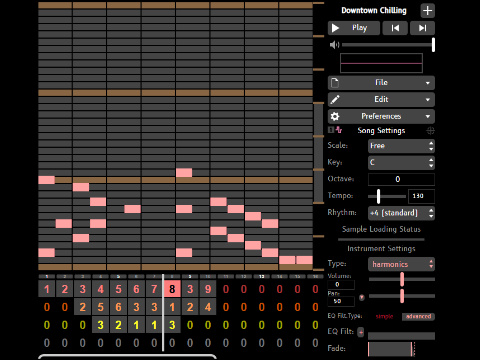The width and height of the screenshot is (480, 360).
Task: Click the speaker volume icon
Action: click(334, 45)
